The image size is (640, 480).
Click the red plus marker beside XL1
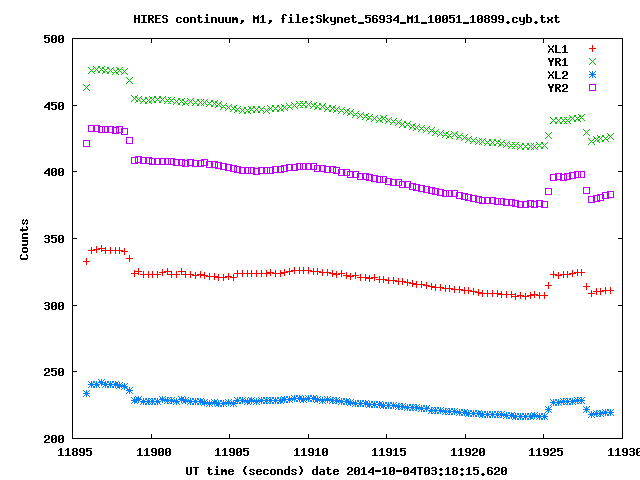point(592,49)
